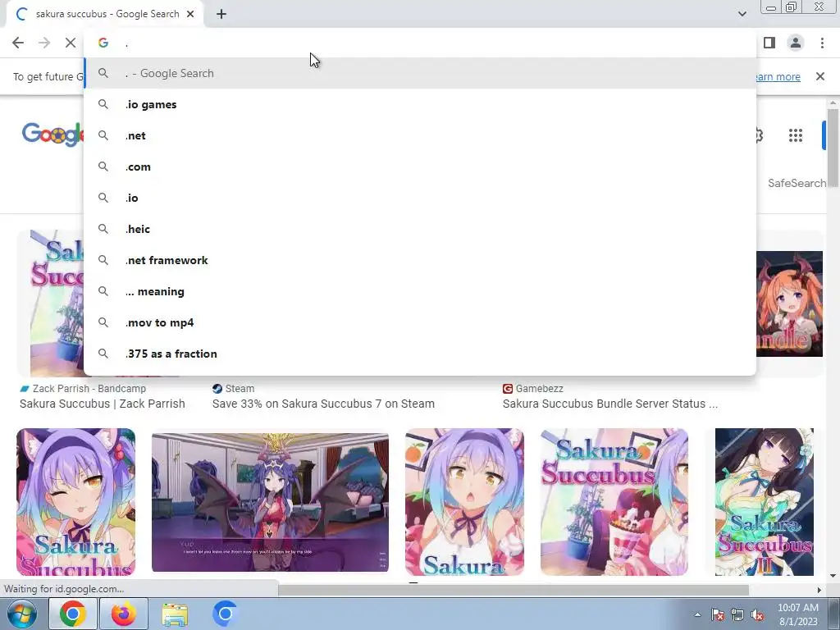Open the Sakura Succubus II thumbnail

tap(764, 502)
